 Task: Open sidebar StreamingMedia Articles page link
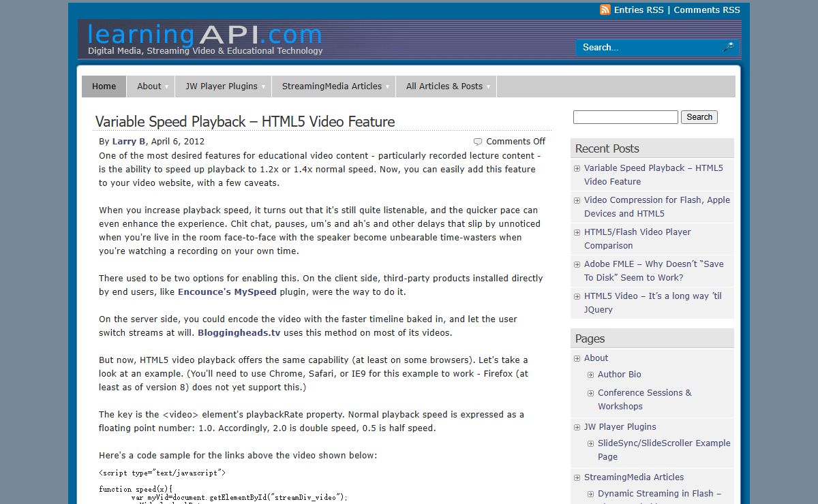[634, 477]
